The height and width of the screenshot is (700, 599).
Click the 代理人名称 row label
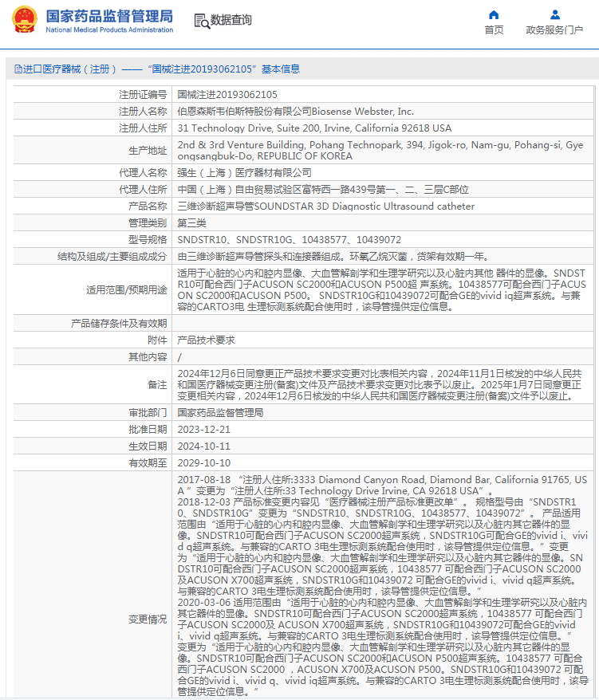[143, 173]
